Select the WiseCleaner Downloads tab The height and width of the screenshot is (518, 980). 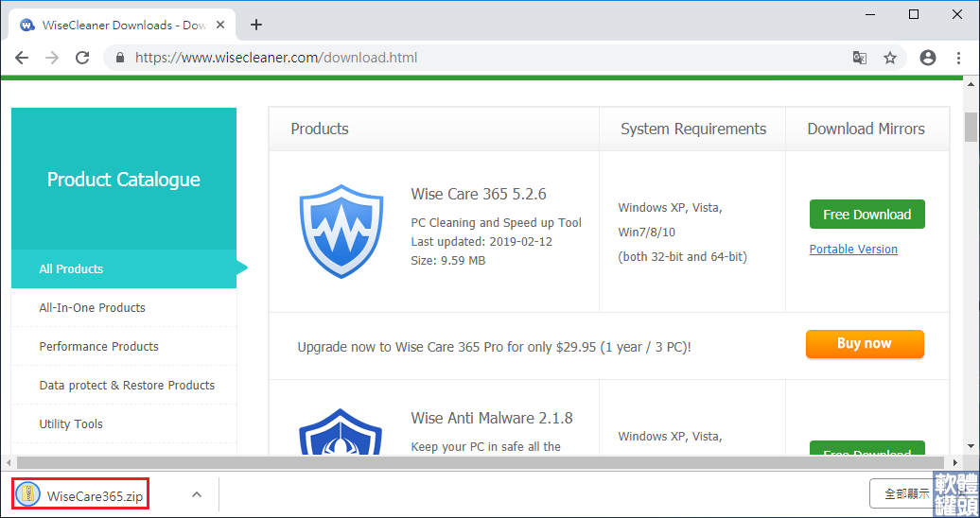point(123,25)
